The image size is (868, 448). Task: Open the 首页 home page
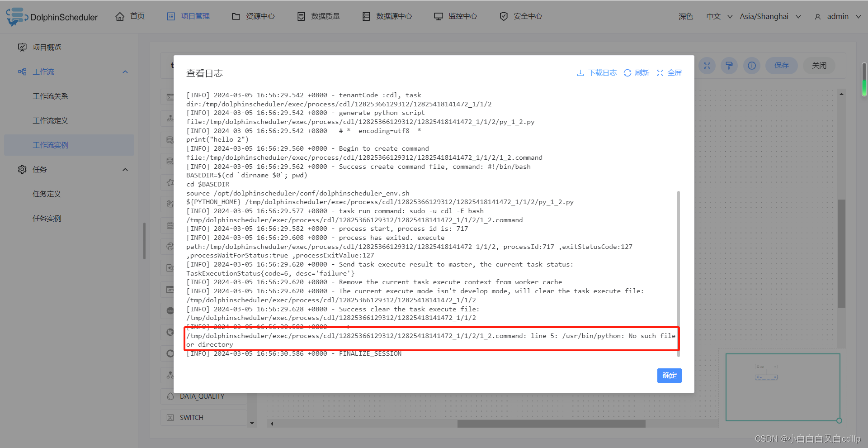130,16
